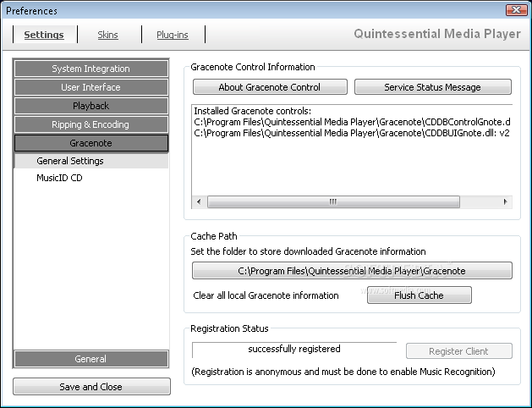Click the Register Client button
The height and width of the screenshot is (408, 532).
pyautogui.click(x=459, y=351)
